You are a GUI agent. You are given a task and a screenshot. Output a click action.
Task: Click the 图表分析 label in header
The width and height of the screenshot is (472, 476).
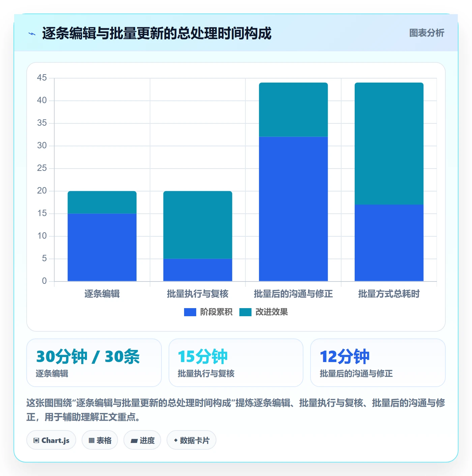point(426,33)
